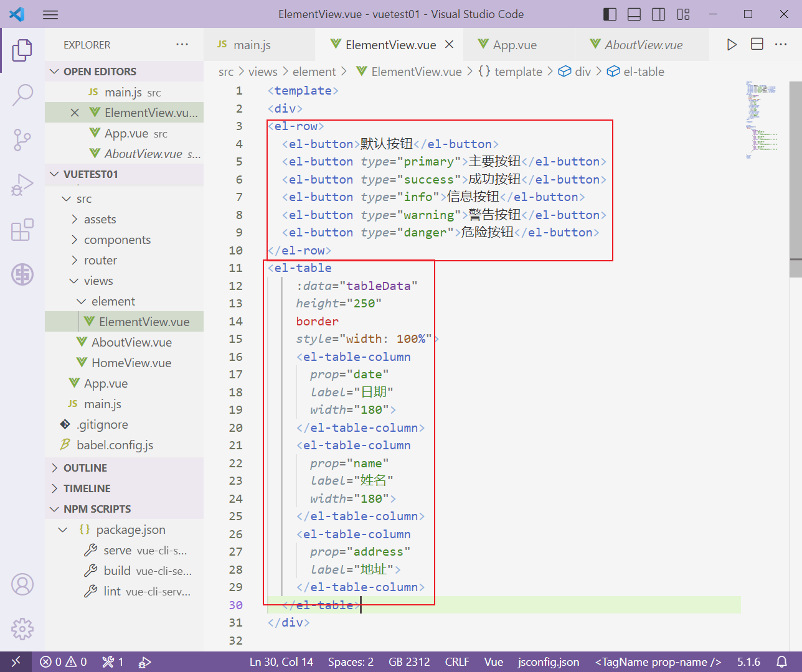Open the notifications bell
This screenshot has width=802, height=672.
(783, 661)
